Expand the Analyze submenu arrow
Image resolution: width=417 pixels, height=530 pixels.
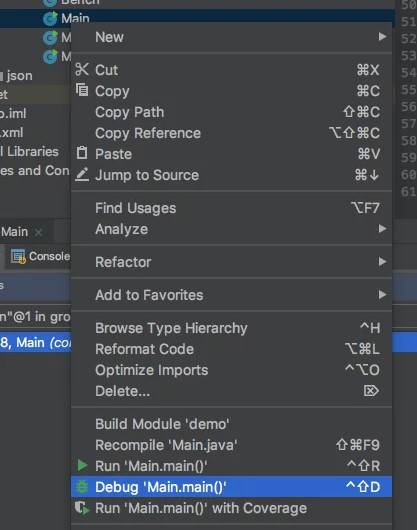(x=382, y=229)
